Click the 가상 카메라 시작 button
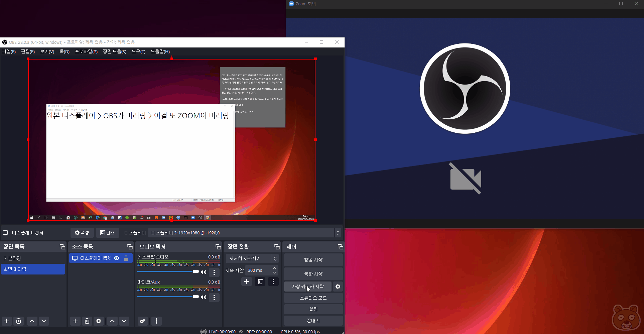 pyautogui.click(x=307, y=287)
